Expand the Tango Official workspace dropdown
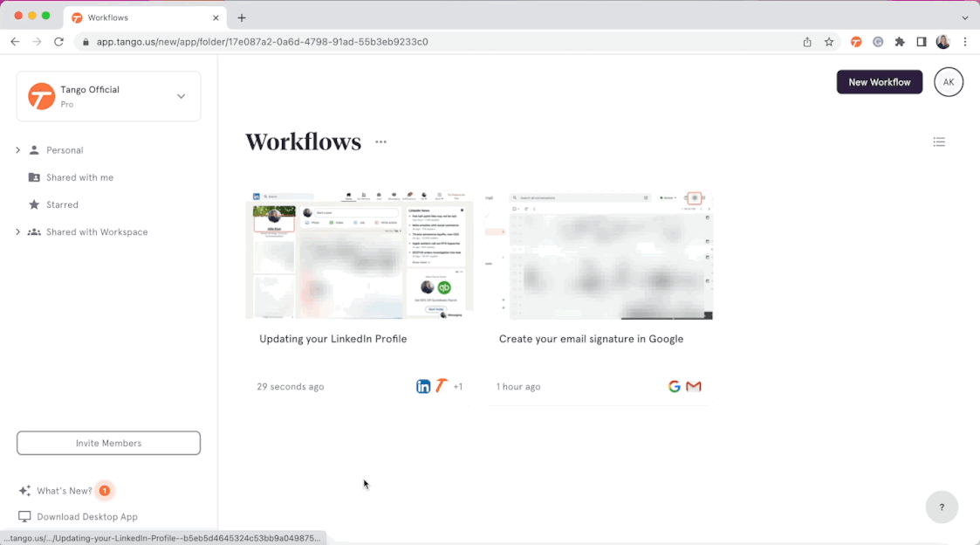Viewport: 980px width, 545px height. click(182, 96)
